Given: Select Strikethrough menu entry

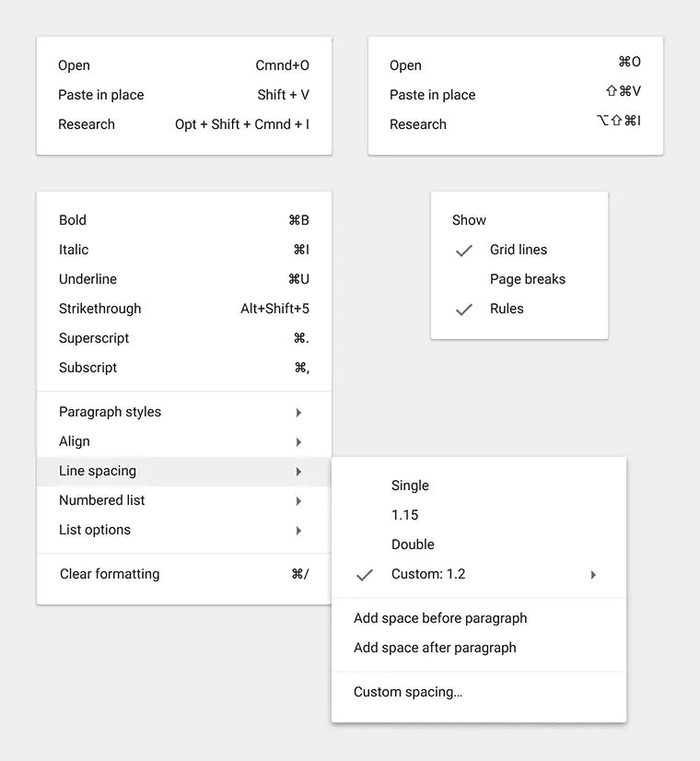Looking at the screenshot, I should 100,309.
